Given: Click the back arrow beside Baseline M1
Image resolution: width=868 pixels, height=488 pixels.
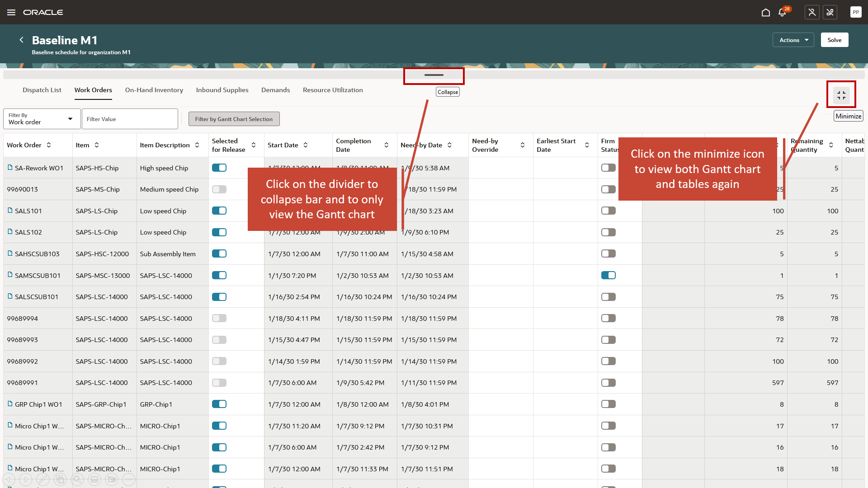Looking at the screenshot, I should [x=21, y=40].
